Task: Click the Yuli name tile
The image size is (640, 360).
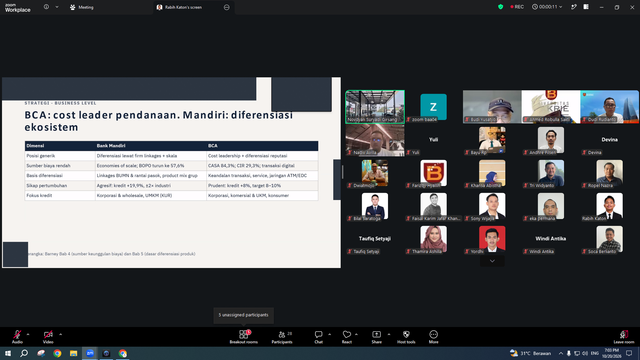Action: (433, 140)
